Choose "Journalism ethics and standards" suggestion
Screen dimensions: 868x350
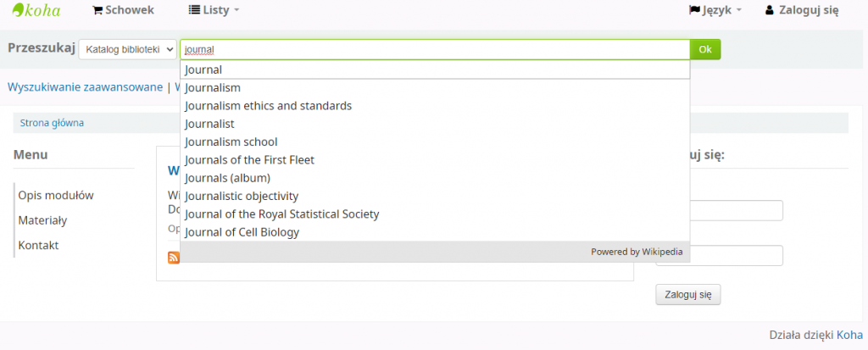pos(268,106)
